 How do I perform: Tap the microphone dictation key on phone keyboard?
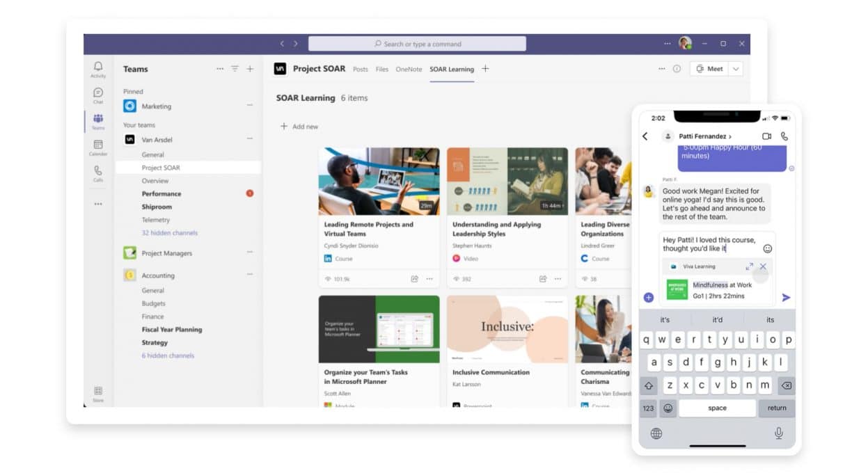pos(779,433)
